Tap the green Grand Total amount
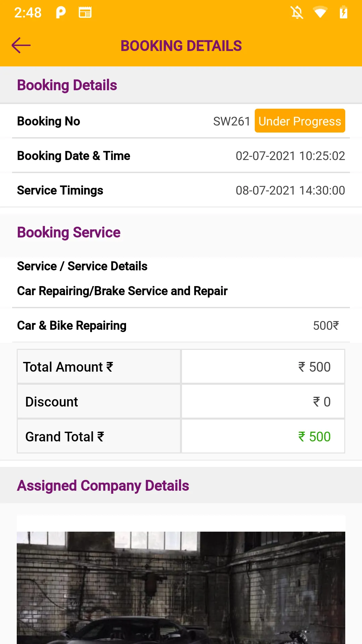Viewport: 362px width, 644px height. point(314,437)
